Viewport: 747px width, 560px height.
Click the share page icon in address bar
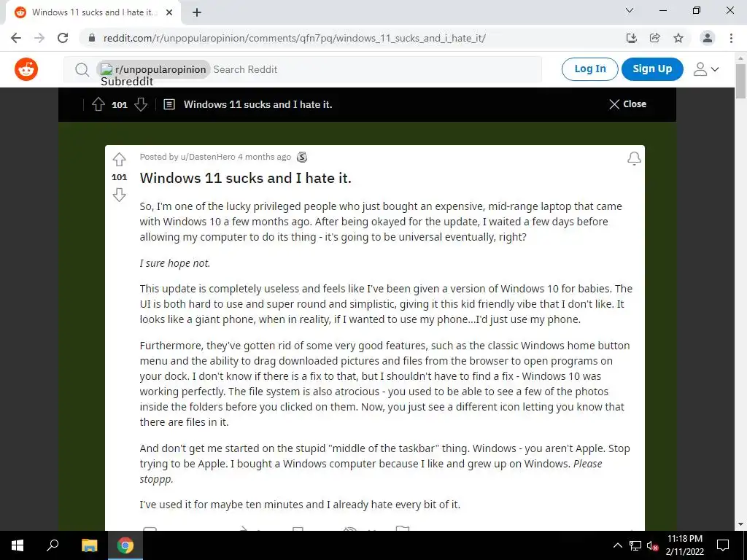pyautogui.click(x=655, y=38)
